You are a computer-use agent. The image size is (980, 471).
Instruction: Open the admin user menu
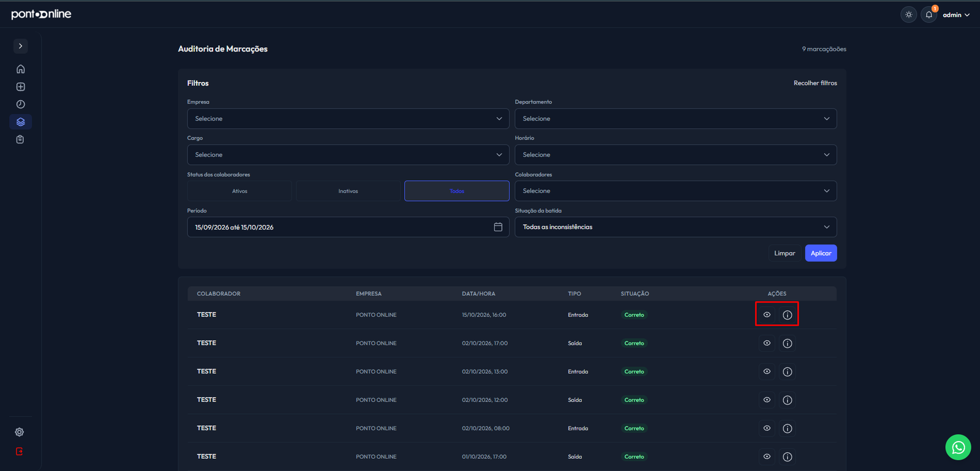click(x=956, y=15)
